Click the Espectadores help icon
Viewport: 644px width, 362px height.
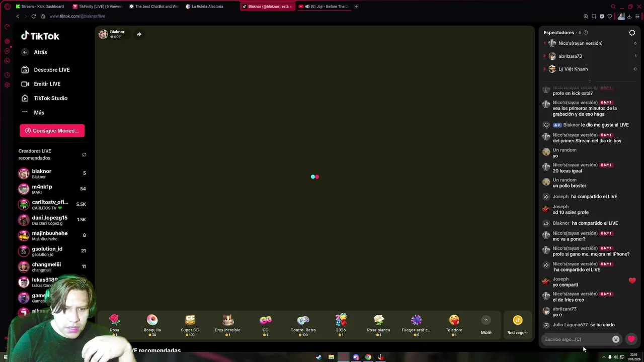click(x=585, y=33)
